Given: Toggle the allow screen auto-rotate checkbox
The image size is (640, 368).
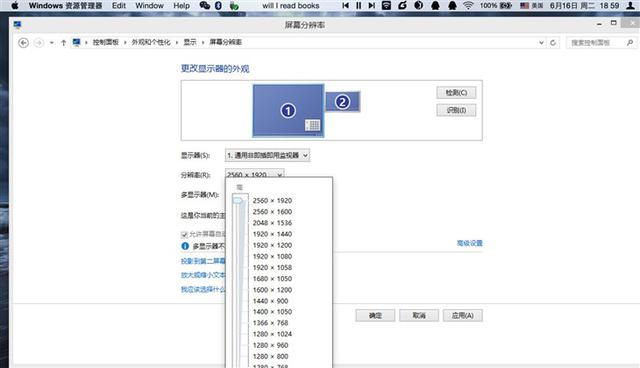Looking at the screenshot, I should click(184, 234).
